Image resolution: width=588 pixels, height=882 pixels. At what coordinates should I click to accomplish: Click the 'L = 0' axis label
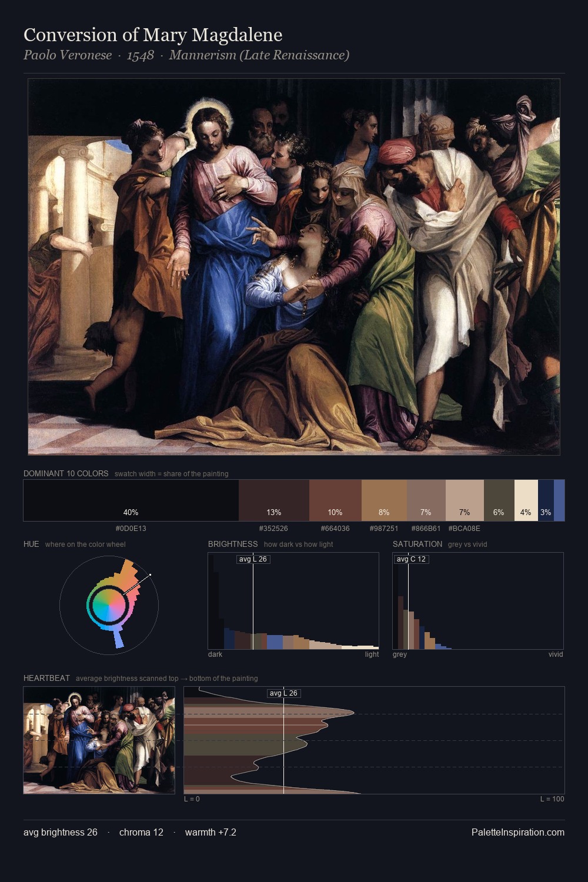tap(192, 799)
